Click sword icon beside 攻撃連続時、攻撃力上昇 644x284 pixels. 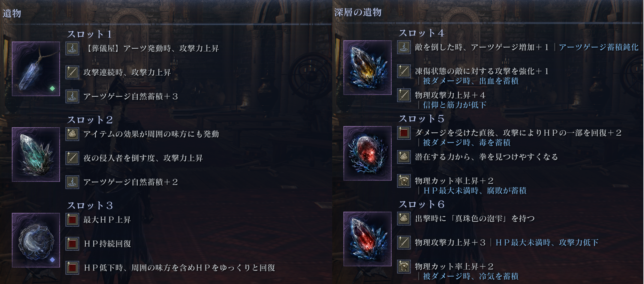72,72
